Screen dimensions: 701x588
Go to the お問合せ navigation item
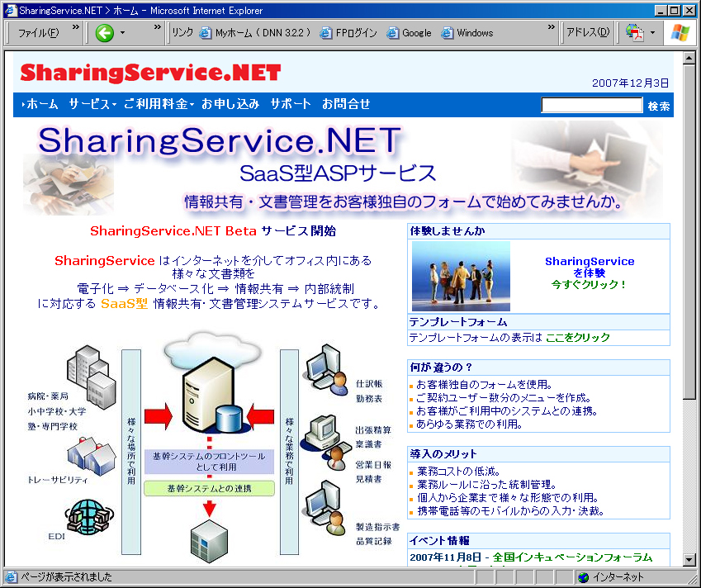346,105
